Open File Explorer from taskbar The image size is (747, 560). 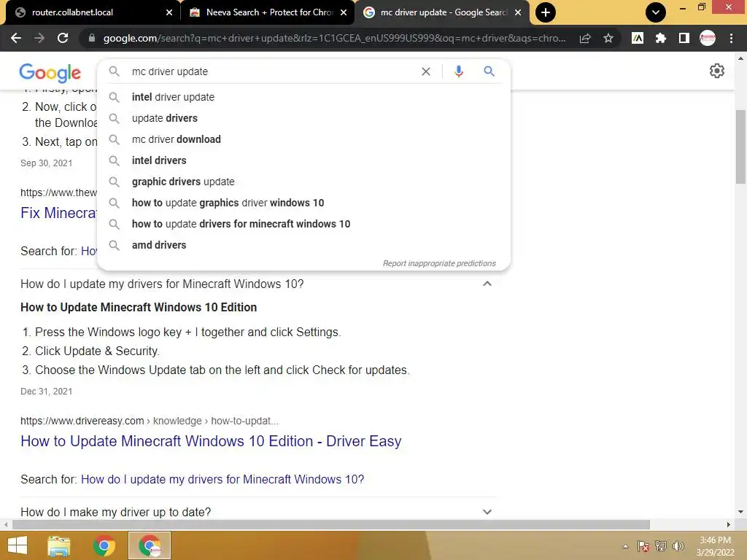59,545
